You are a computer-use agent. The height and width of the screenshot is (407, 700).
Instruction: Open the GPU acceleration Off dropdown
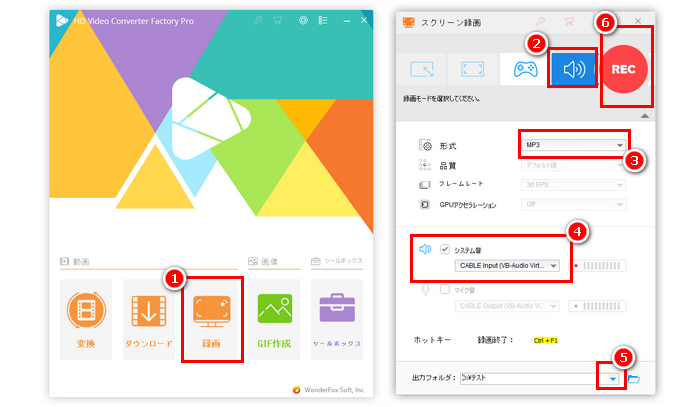pos(573,204)
